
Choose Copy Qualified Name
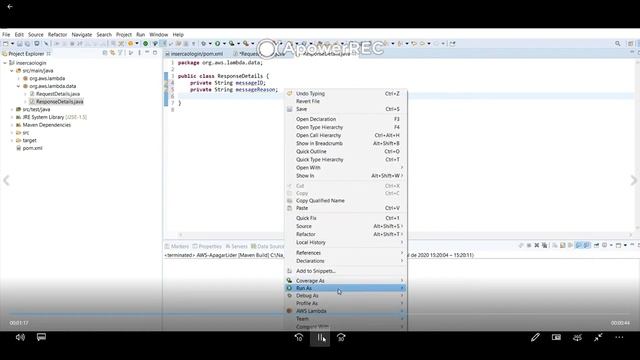click(x=345, y=201)
